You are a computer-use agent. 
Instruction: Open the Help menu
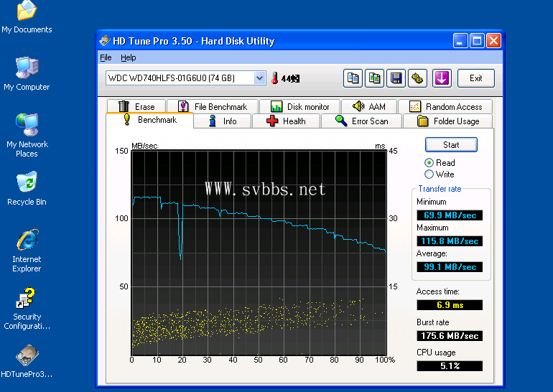pyautogui.click(x=128, y=57)
